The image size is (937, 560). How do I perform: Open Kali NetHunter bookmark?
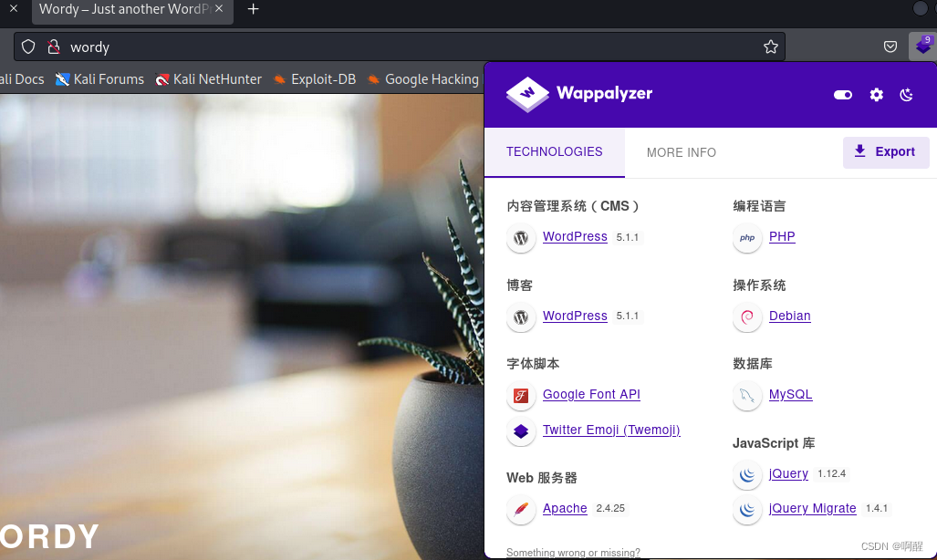coord(208,78)
